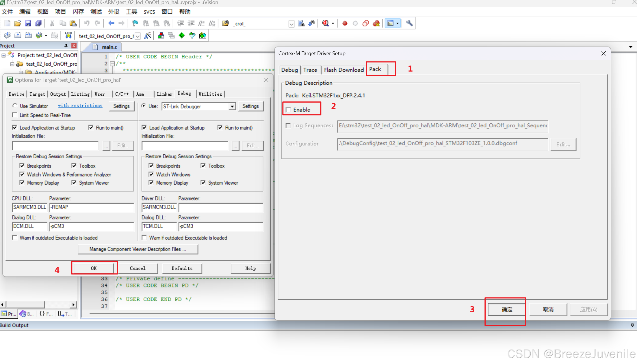Click the Start/Stop Debug Session icon
637x364 pixels.
coord(326,23)
